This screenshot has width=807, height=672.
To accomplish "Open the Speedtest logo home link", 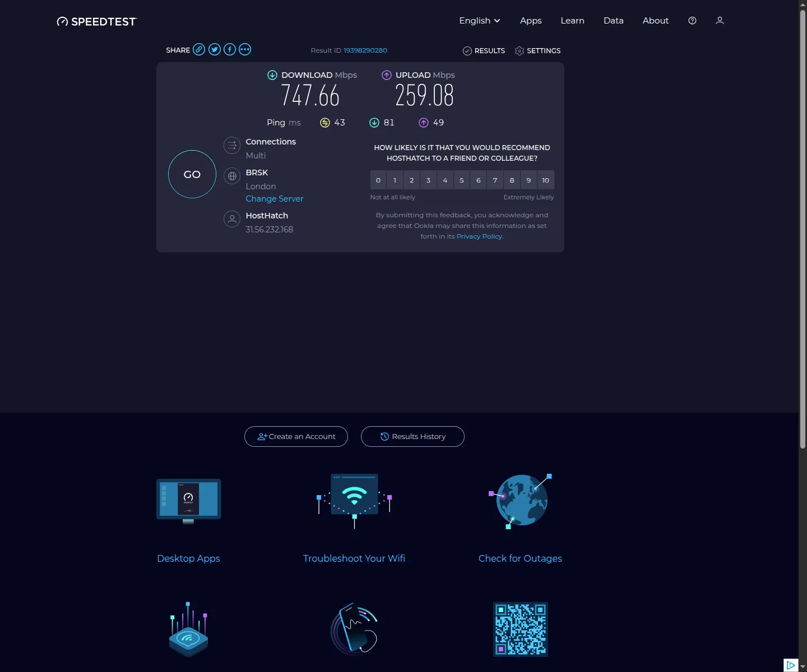I will [97, 21].
